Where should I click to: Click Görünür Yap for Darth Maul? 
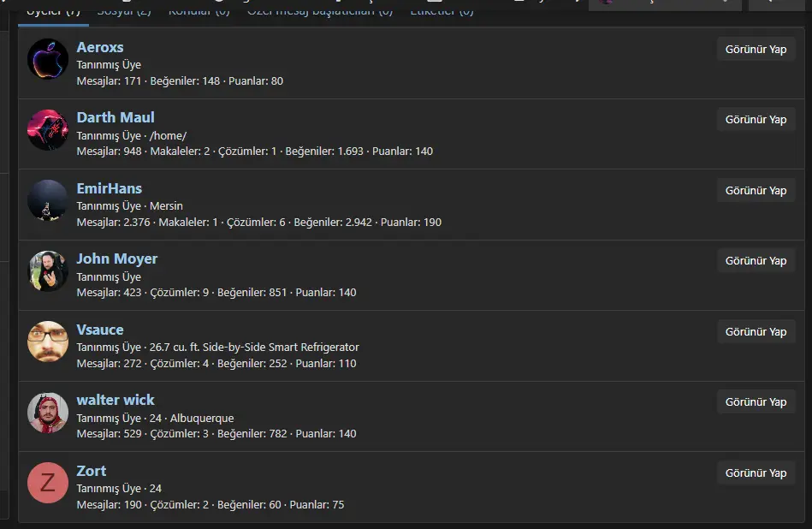[756, 120]
